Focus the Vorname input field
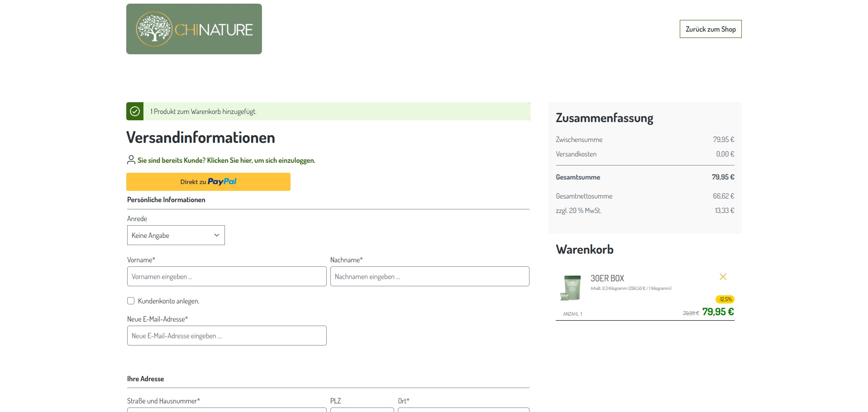The image size is (868, 412). tap(226, 276)
